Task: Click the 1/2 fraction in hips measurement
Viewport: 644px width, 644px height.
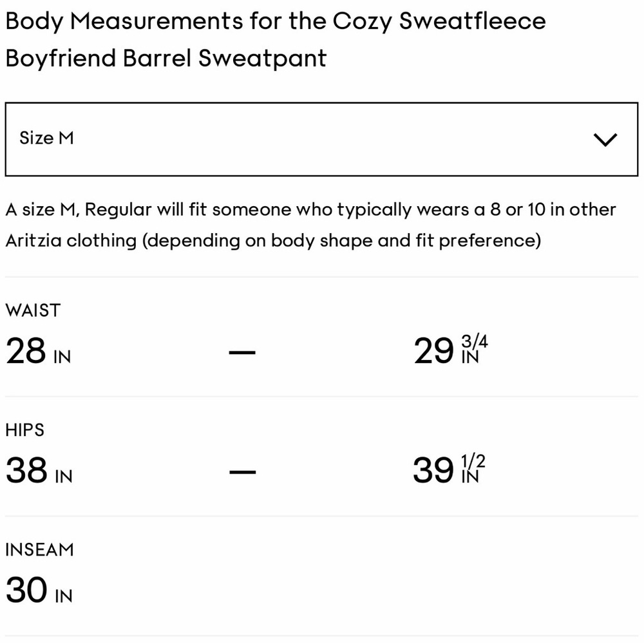Action: (x=473, y=461)
